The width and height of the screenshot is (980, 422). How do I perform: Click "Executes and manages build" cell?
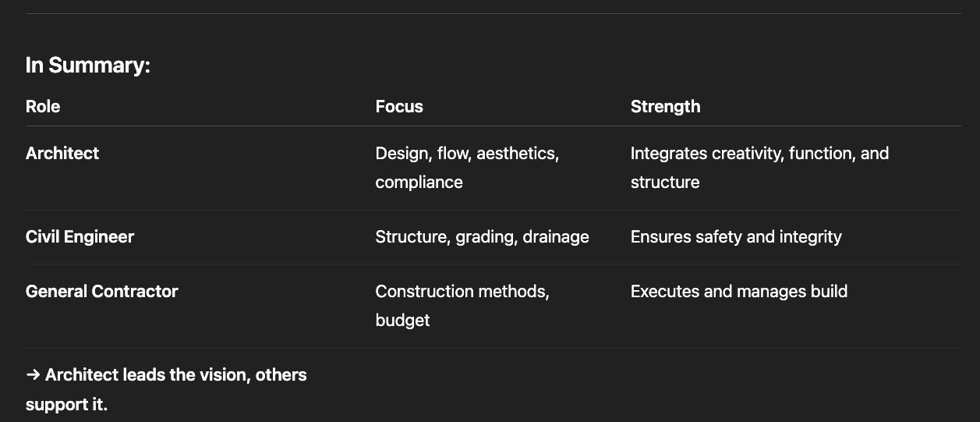pyautogui.click(x=738, y=292)
